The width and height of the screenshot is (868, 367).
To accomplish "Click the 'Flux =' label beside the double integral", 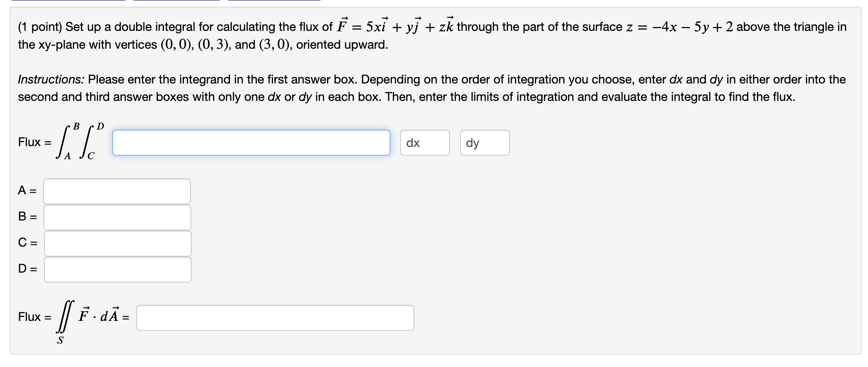I will coord(35,142).
